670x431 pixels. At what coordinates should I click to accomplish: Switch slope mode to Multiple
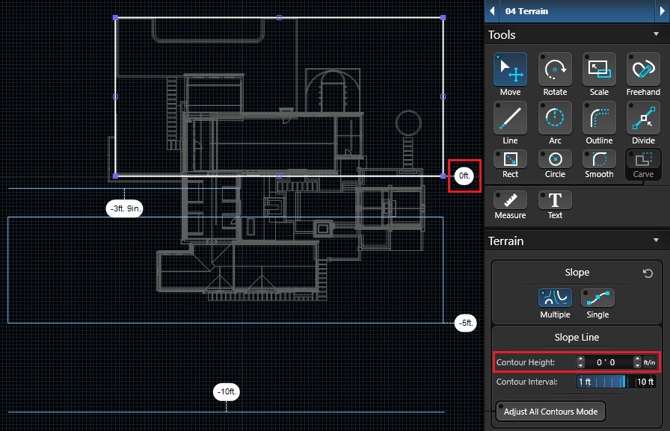[x=555, y=301]
